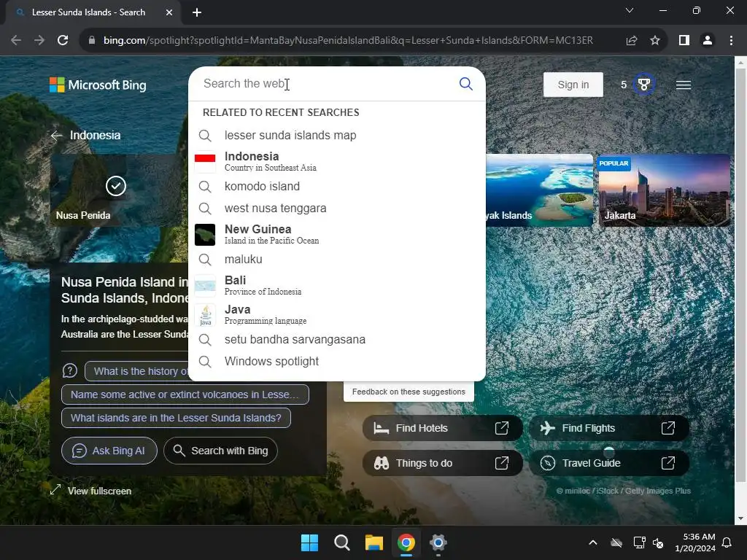Viewport: 747px width, 560px height.
Task: Click Feedback on these suggestions
Action: pyautogui.click(x=409, y=392)
